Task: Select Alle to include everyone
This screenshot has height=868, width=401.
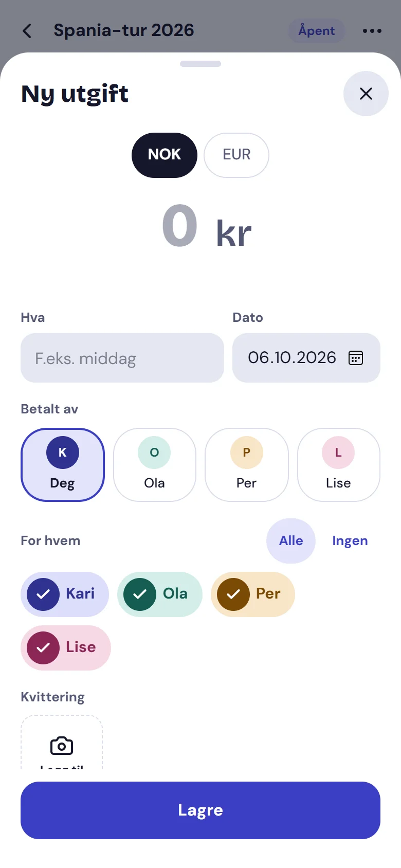Action: coord(291,541)
